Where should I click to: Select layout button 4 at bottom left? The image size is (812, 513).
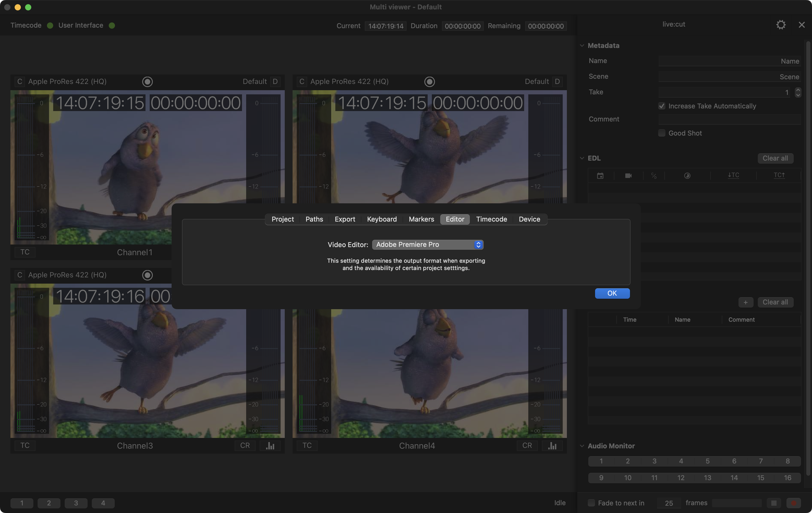point(103,503)
